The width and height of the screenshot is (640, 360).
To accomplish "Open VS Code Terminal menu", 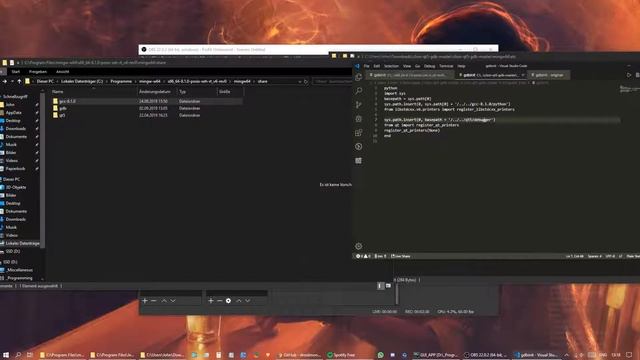I will (446, 66).
